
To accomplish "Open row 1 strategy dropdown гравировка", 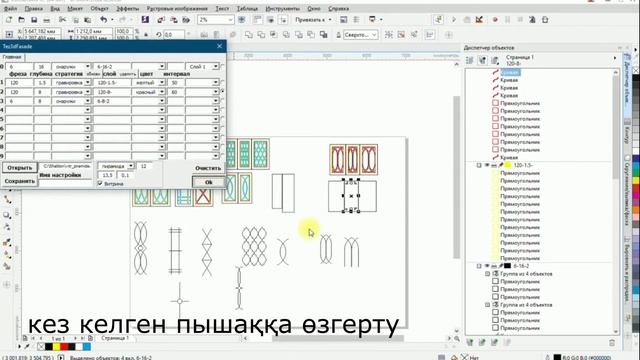I will coord(87,82).
